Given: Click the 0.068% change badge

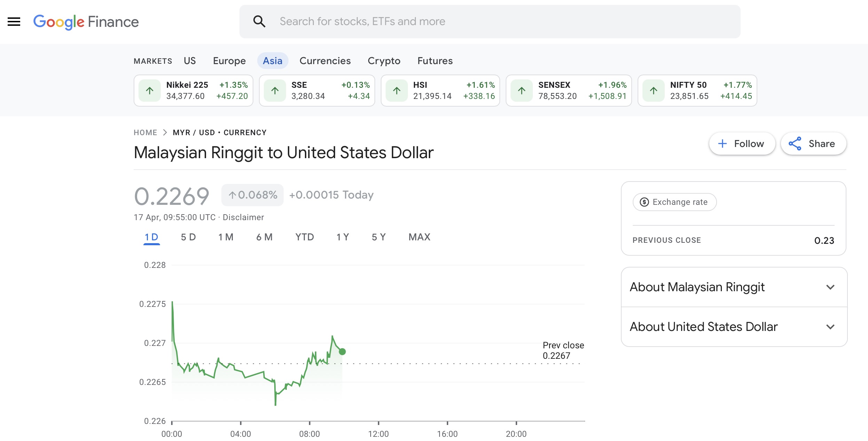Looking at the screenshot, I should click(252, 195).
